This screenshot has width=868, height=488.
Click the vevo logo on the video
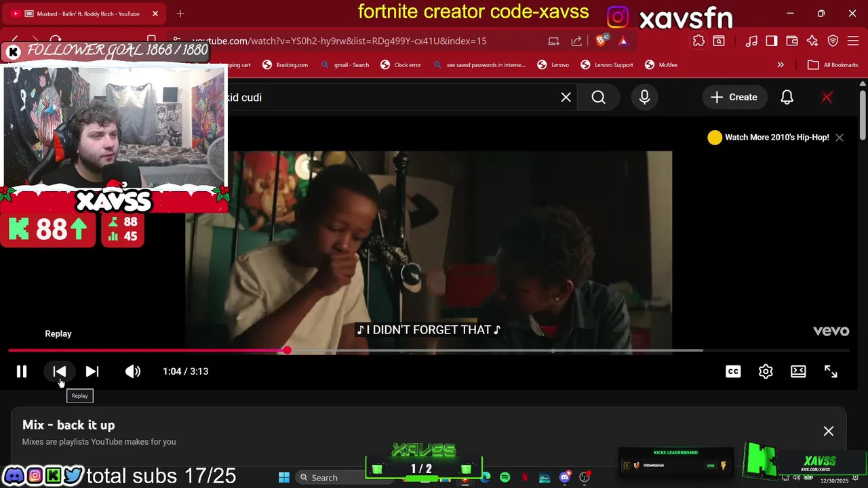[831, 331]
